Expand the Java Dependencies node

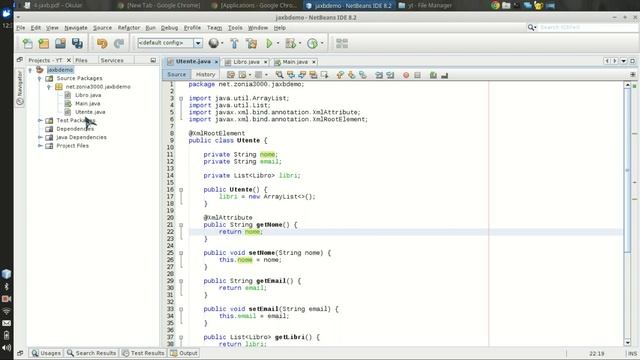pyautogui.click(x=40, y=137)
